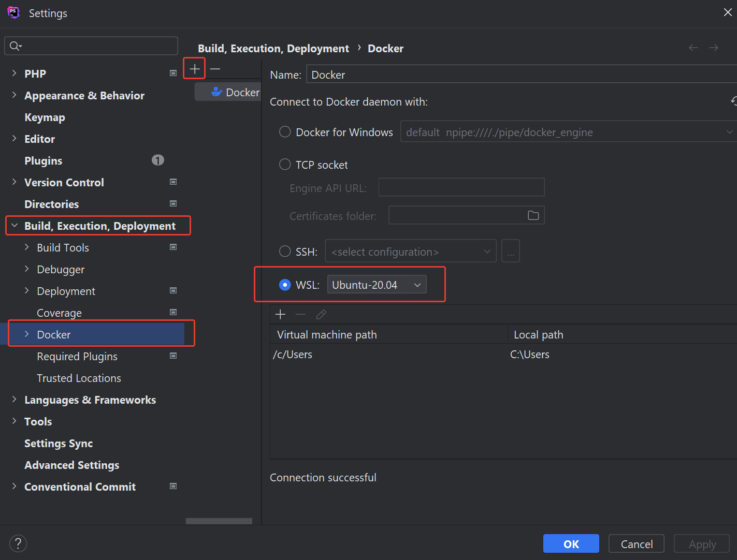Open Docker for Windows pipe dropdown
The width and height of the screenshot is (737, 560).
[x=569, y=132]
